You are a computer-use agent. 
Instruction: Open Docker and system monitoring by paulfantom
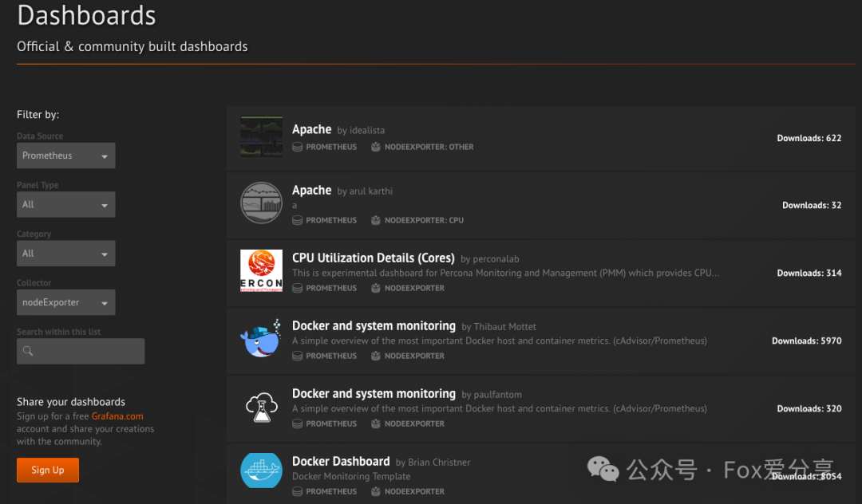374,394
